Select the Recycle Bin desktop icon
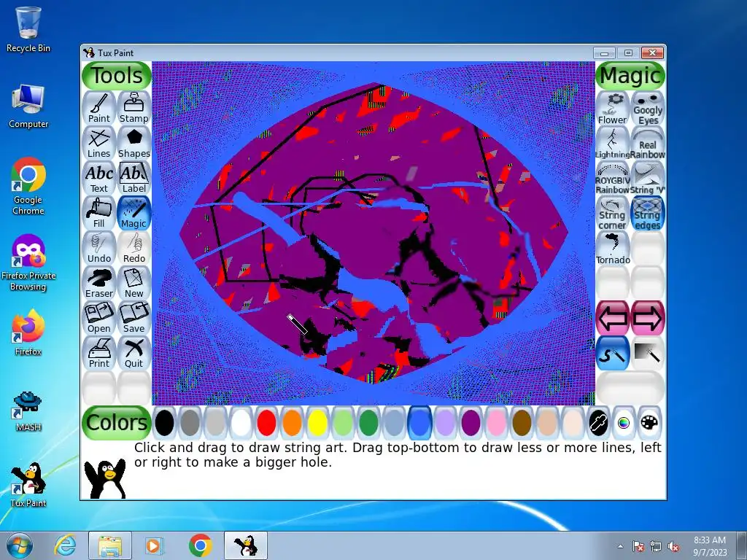 pyautogui.click(x=28, y=29)
